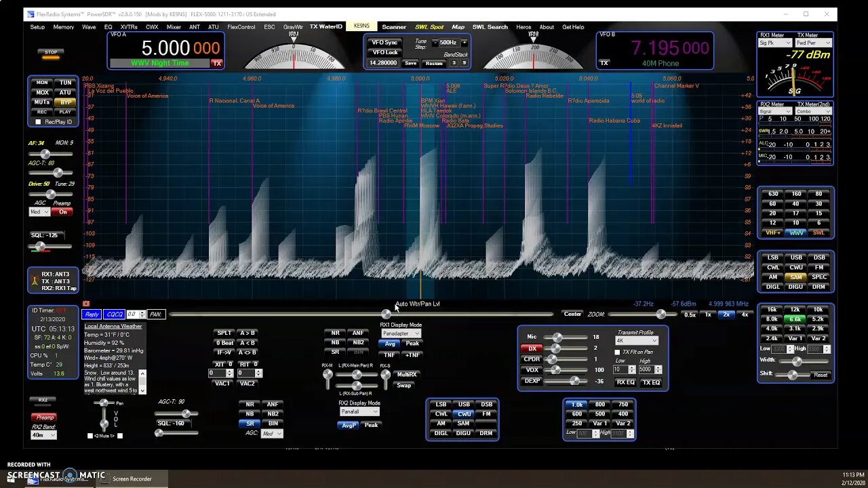
Task: Open the TX Meter Fwd Pwr dropdown
Action: pyautogui.click(x=814, y=43)
